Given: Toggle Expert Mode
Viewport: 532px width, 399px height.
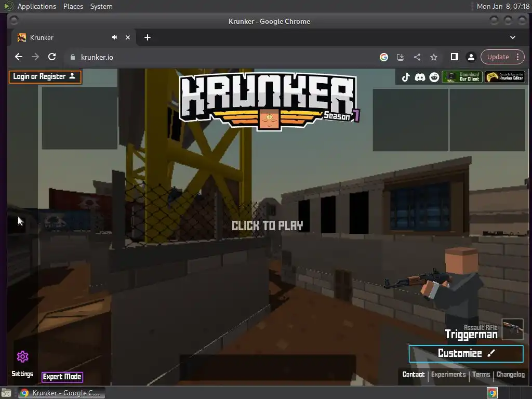Looking at the screenshot, I should pyautogui.click(x=62, y=377).
